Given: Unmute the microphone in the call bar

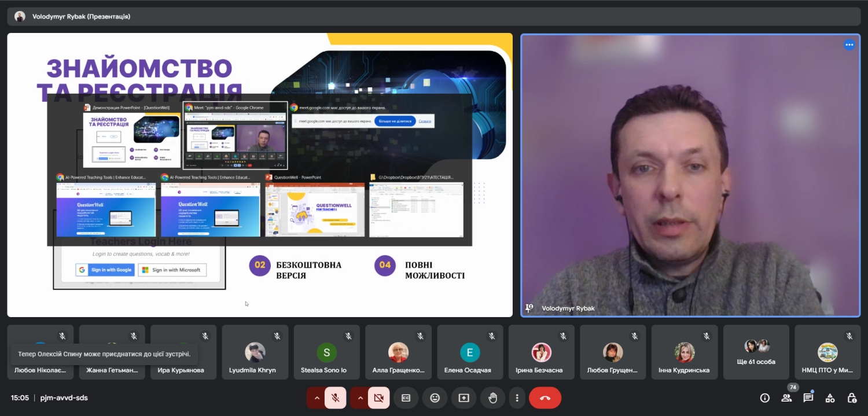Looking at the screenshot, I should [x=335, y=397].
